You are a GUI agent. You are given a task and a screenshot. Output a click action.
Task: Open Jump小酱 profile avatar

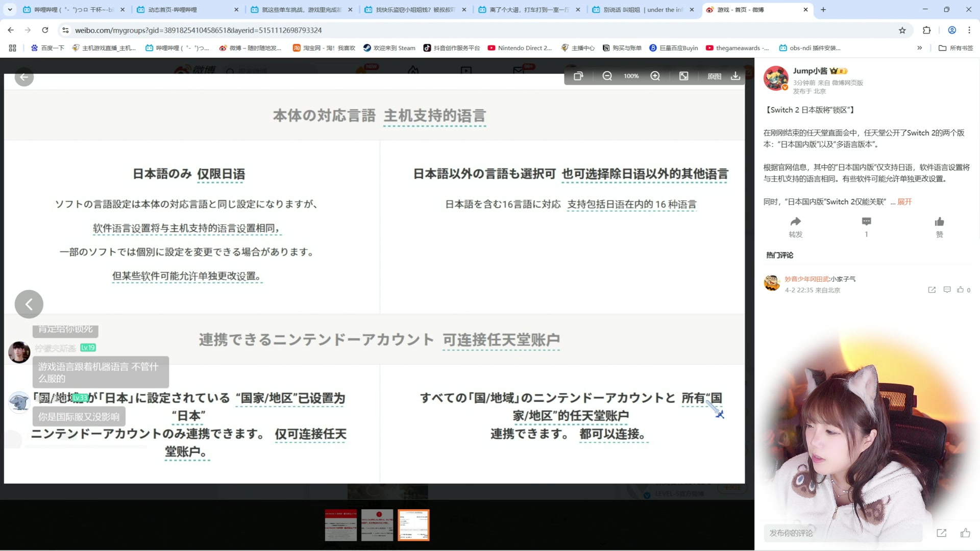coord(775,78)
